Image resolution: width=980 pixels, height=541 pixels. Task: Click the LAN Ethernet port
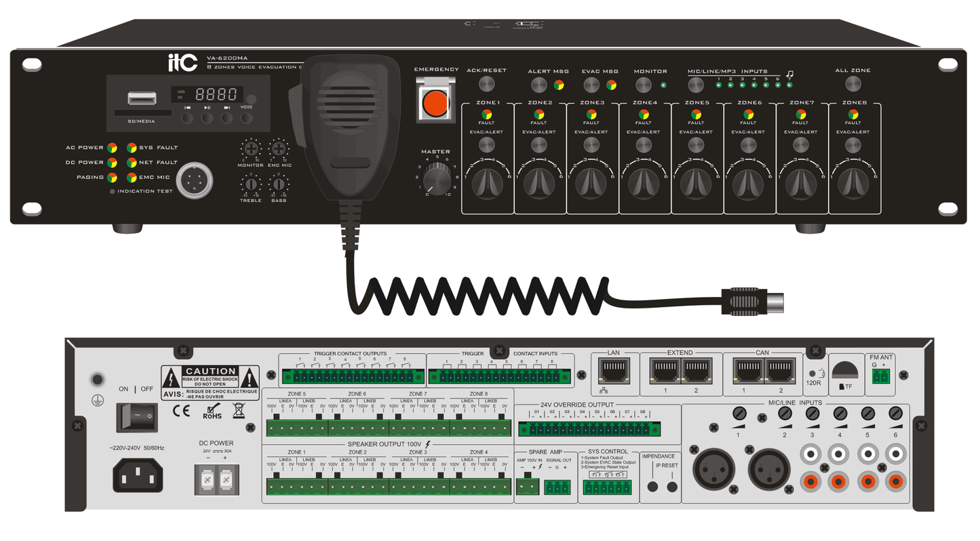[614, 371]
